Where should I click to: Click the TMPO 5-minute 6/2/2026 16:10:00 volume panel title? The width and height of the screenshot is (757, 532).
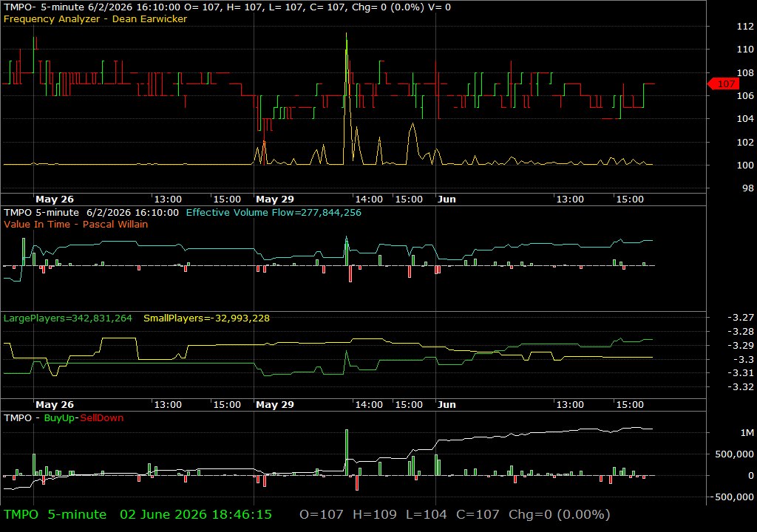pyautogui.click(x=91, y=212)
